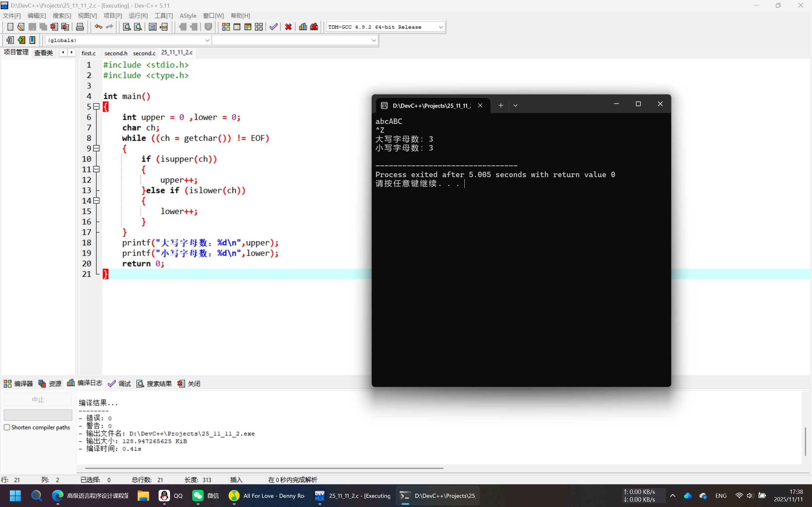812x507 pixels.
Task: Collapse the while-loop fold at line 9
Action: (x=96, y=148)
